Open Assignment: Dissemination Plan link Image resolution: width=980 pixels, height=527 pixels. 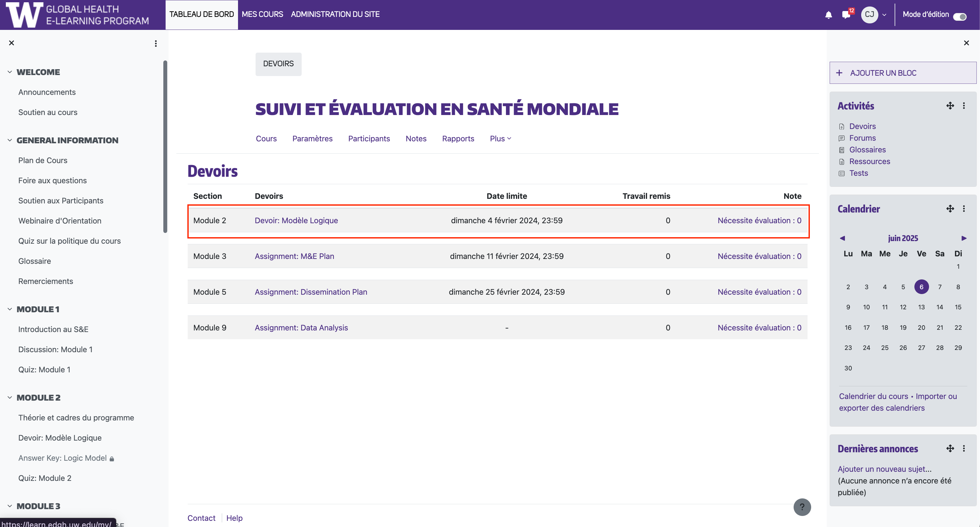310,292
